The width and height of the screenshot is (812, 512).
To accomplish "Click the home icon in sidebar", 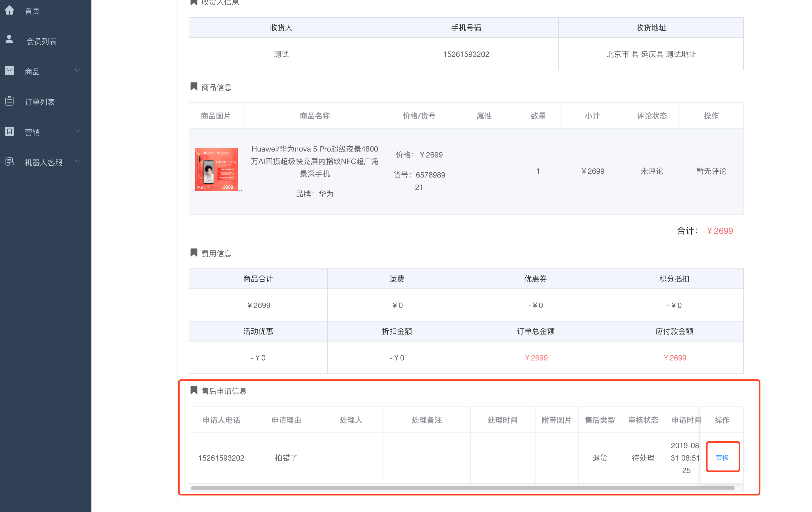I will 9,10.
